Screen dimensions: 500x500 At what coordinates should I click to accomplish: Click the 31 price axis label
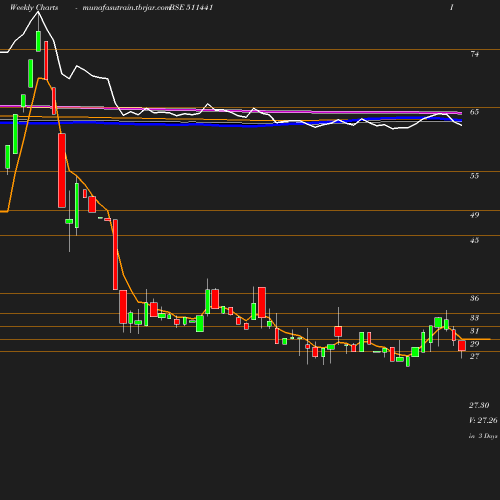[474, 331]
